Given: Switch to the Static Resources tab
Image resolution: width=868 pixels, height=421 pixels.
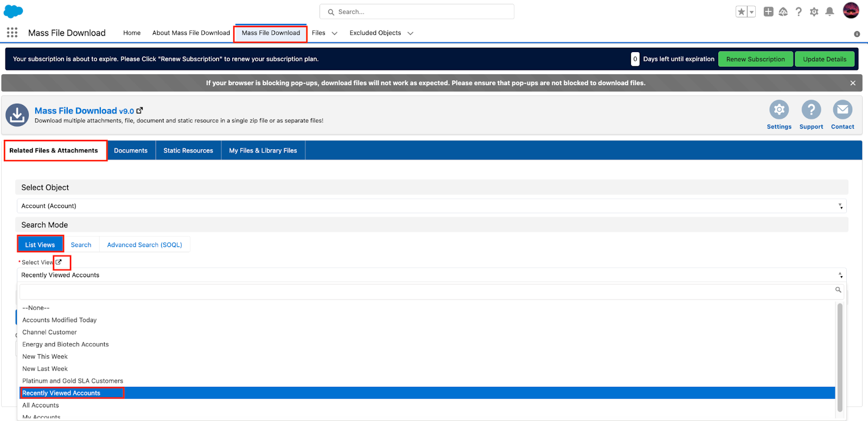Looking at the screenshot, I should pyautogui.click(x=188, y=150).
